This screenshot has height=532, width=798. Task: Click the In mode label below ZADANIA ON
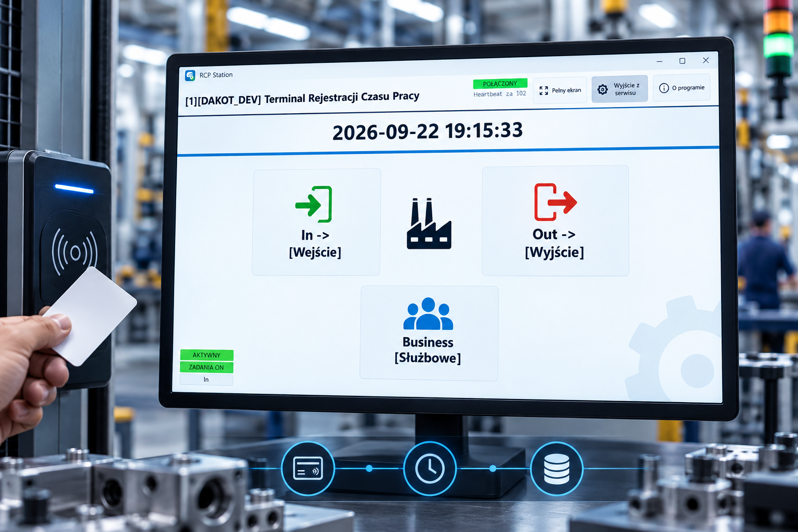tap(206, 380)
